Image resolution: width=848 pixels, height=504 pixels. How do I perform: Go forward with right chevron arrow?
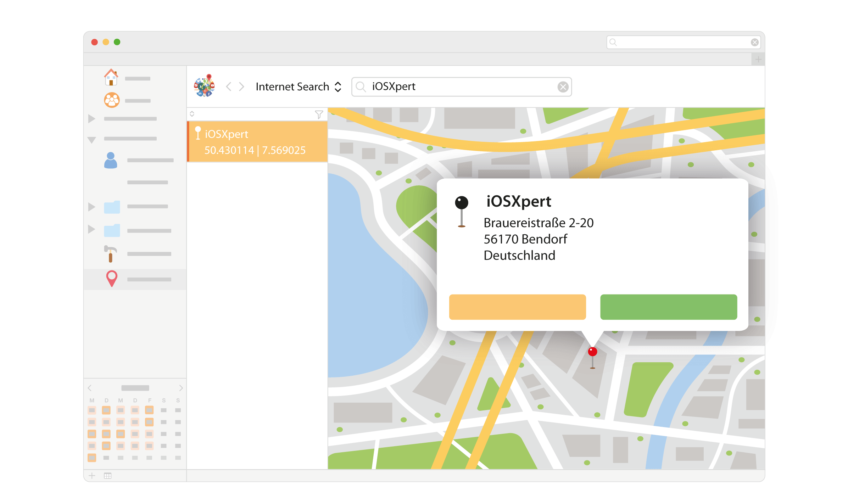coord(241,86)
